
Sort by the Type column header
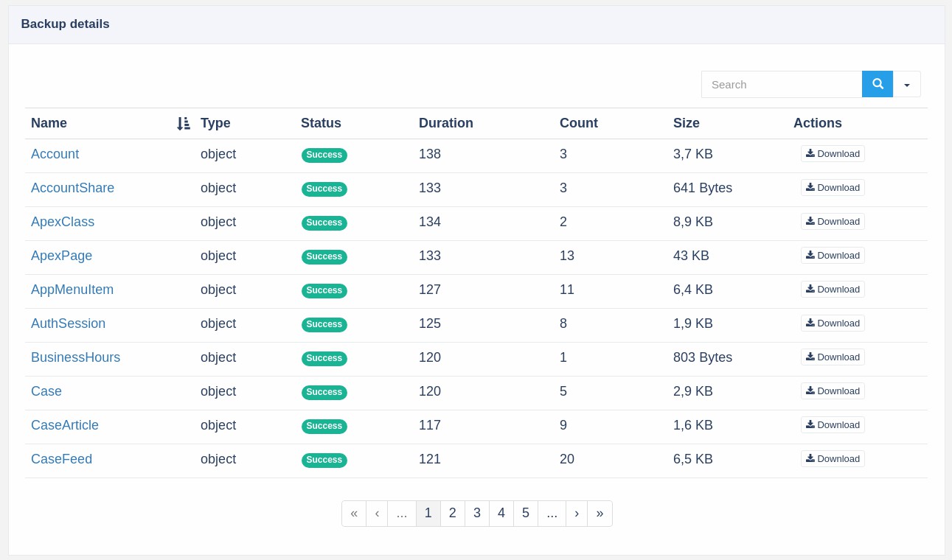tap(215, 123)
